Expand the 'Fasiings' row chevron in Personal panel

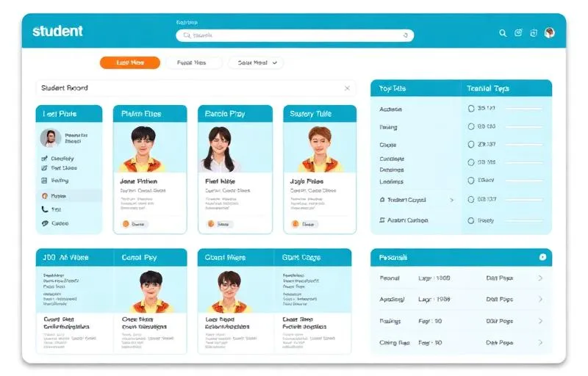click(x=540, y=321)
